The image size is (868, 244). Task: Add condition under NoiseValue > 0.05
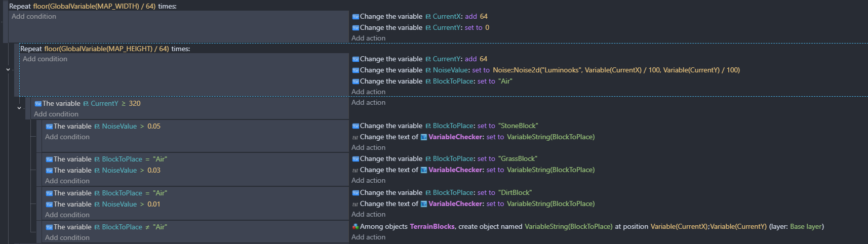coord(67,137)
